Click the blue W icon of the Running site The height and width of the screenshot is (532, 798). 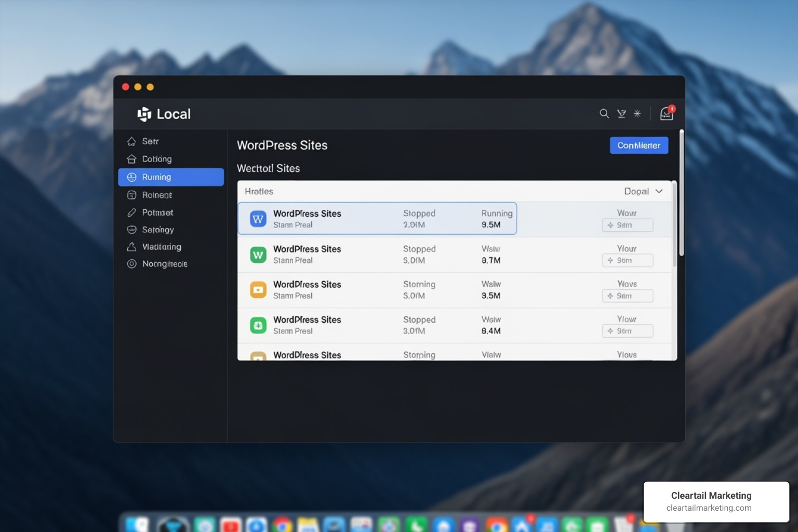pos(258,219)
